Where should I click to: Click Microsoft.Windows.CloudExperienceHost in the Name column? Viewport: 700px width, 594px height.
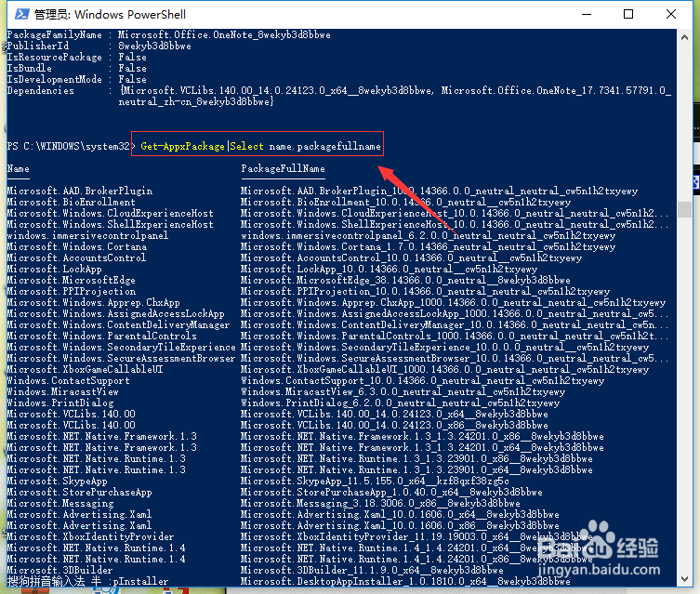click(x=111, y=213)
